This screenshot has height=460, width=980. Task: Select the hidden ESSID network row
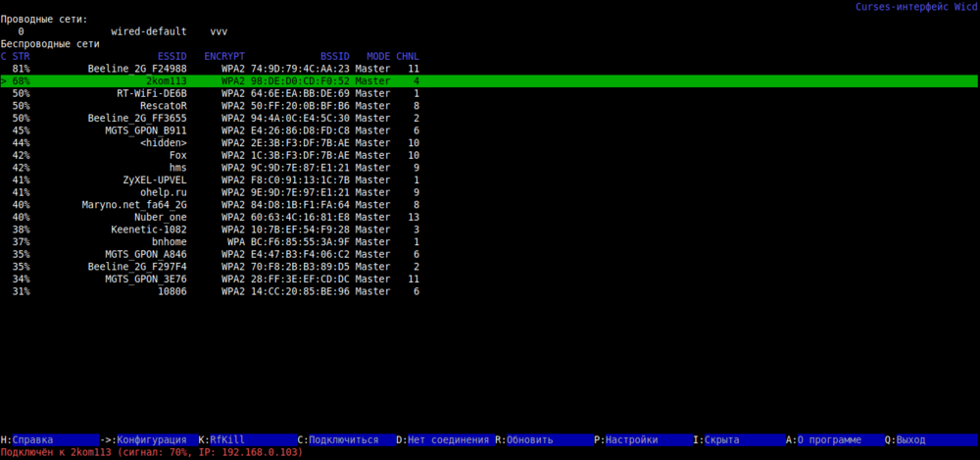pos(210,142)
